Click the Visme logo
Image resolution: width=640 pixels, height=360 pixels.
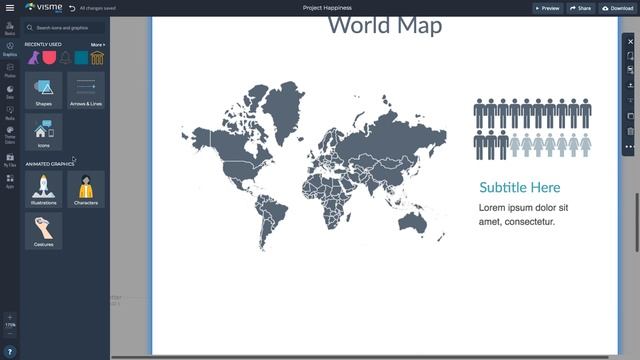[44, 7]
